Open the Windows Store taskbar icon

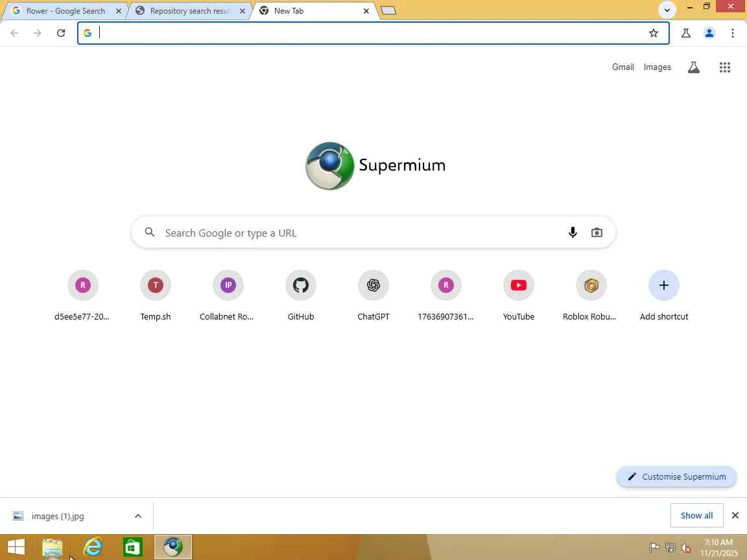(x=133, y=547)
